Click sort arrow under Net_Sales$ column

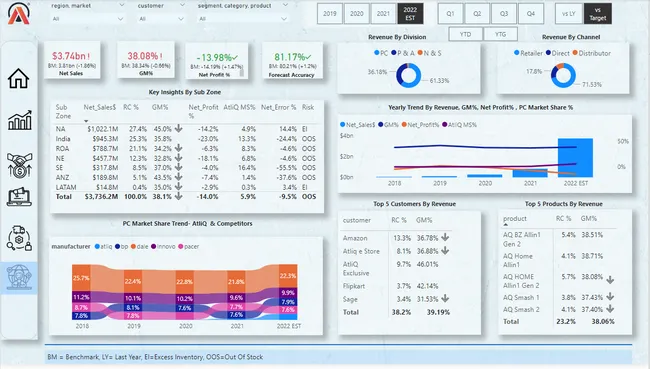86,121
